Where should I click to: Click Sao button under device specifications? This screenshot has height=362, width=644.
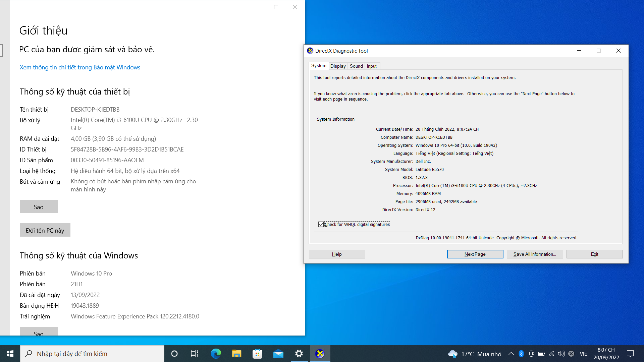coord(39,207)
